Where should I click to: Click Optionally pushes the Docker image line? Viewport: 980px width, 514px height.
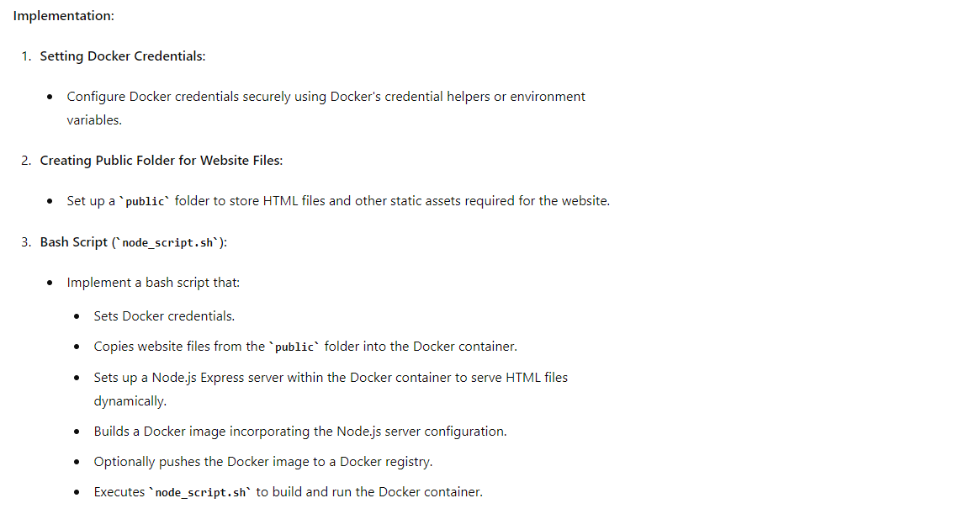click(263, 462)
